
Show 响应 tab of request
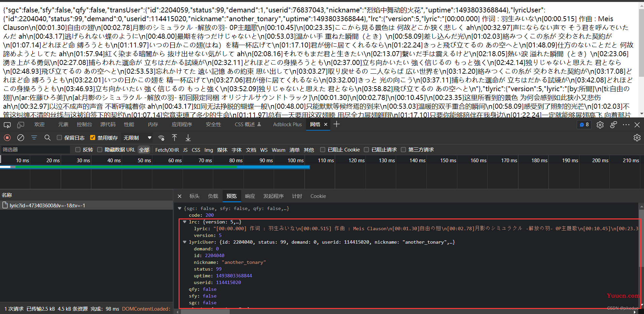pyautogui.click(x=250, y=196)
